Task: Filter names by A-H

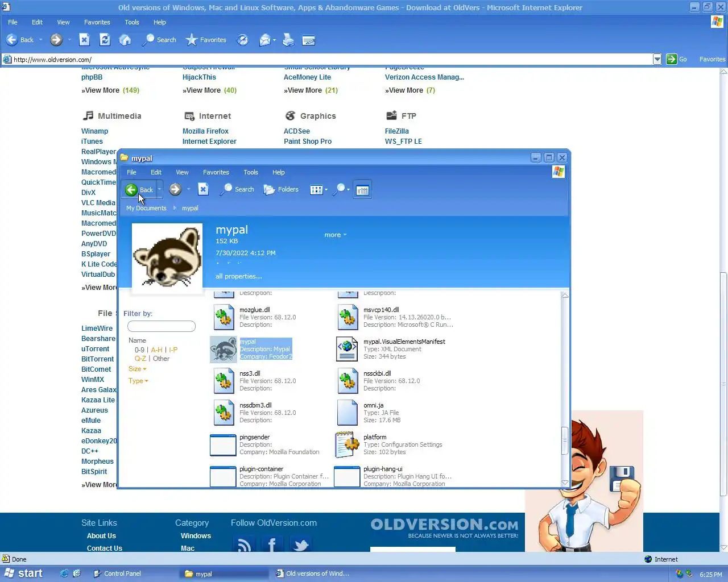Action: coord(156,350)
